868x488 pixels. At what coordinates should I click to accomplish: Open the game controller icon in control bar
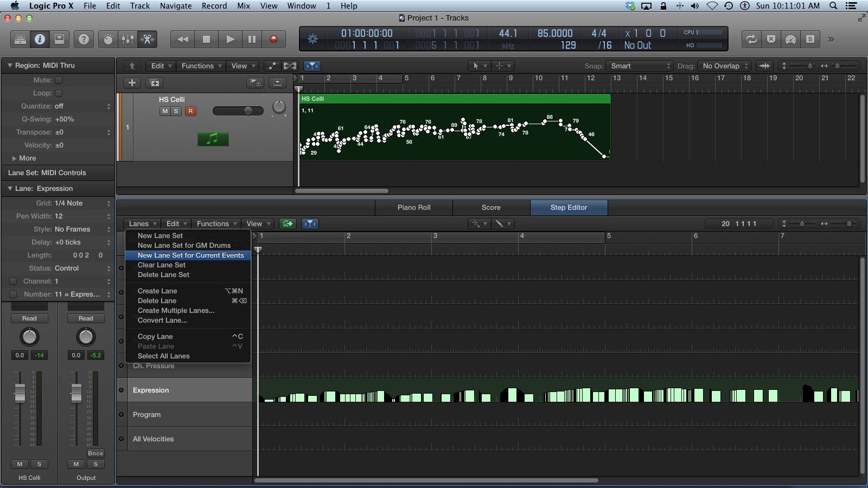point(790,39)
